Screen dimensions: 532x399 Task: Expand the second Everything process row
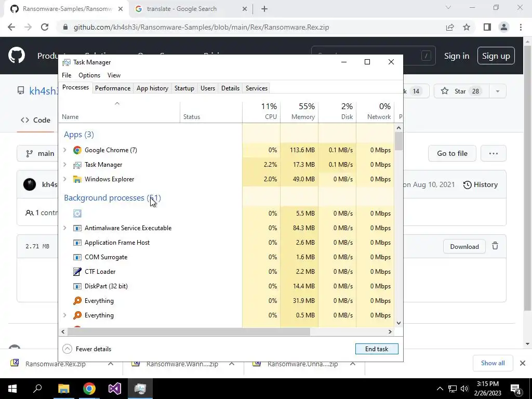(65, 315)
